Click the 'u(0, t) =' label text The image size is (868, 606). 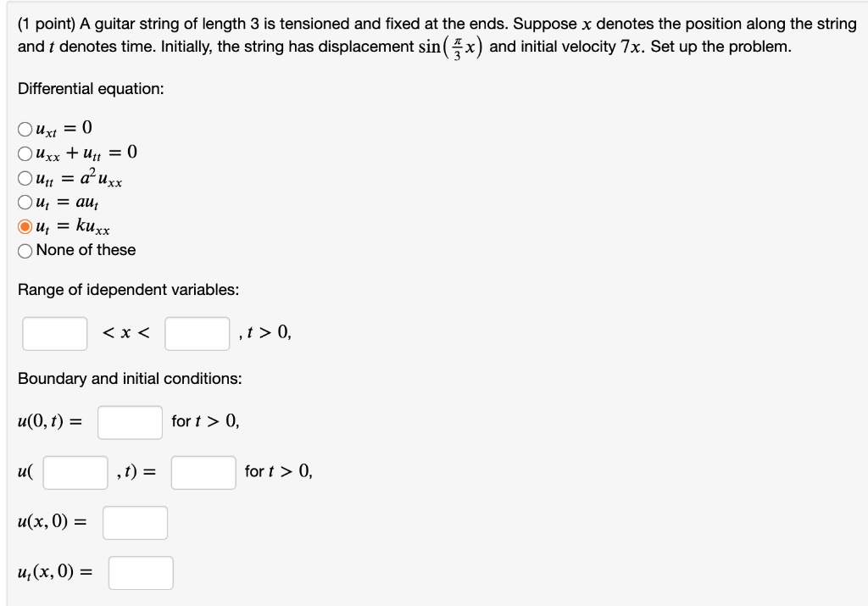click(x=50, y=421)
